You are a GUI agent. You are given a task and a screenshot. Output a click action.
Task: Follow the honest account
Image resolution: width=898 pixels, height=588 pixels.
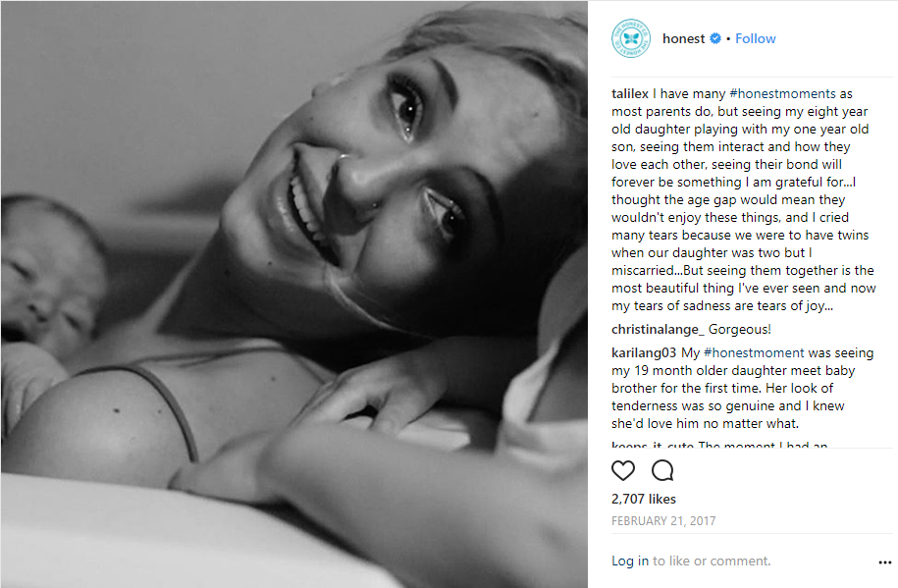pyautogui.click(x=756, y=38)
